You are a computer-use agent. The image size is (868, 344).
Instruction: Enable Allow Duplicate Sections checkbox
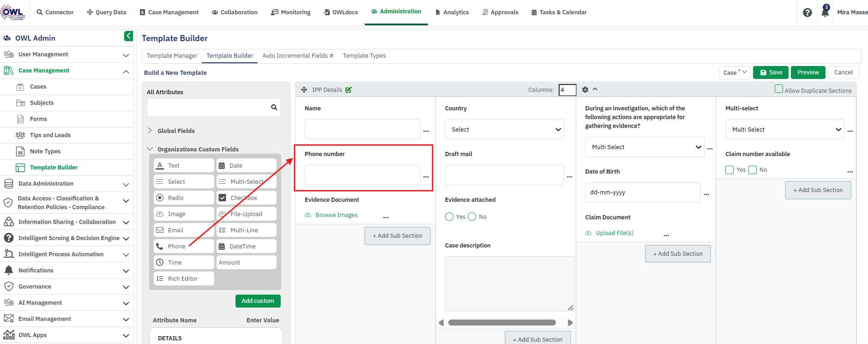pyautogui.click(x=778, y=89)
